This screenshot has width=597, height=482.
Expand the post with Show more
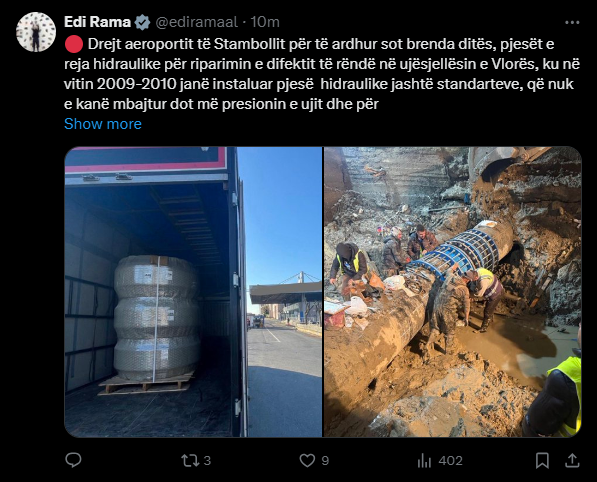point(103,124)
